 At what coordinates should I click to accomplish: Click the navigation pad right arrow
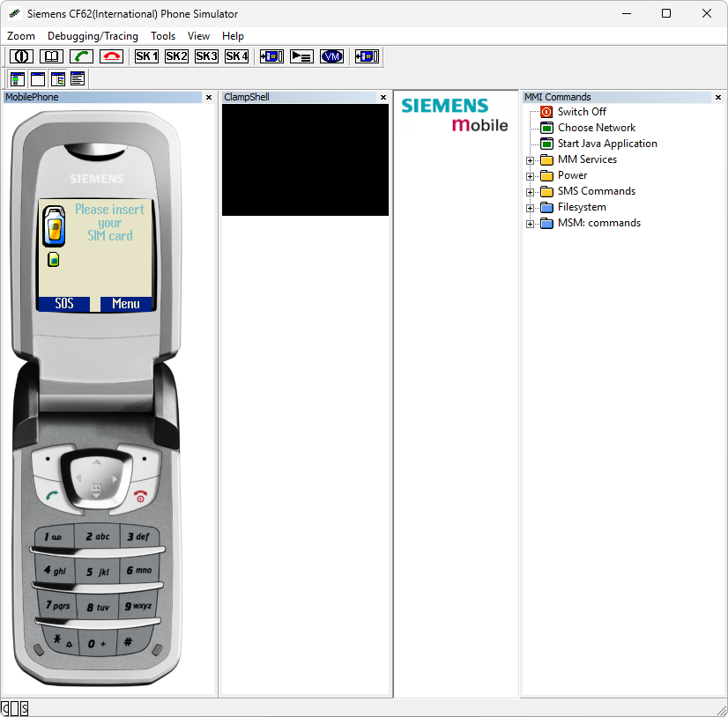click(x=115, y=478)
